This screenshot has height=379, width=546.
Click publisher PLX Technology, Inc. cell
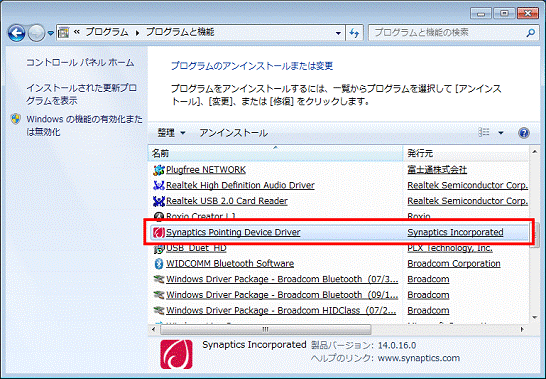450,248
